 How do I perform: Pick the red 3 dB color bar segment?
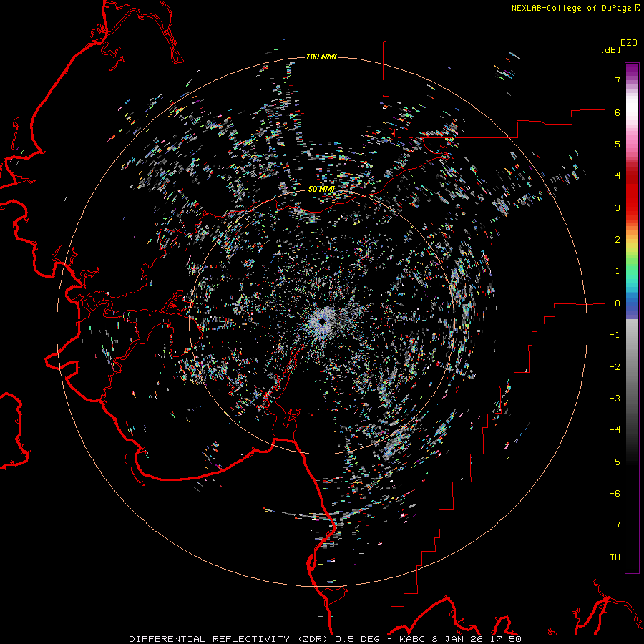632,208
